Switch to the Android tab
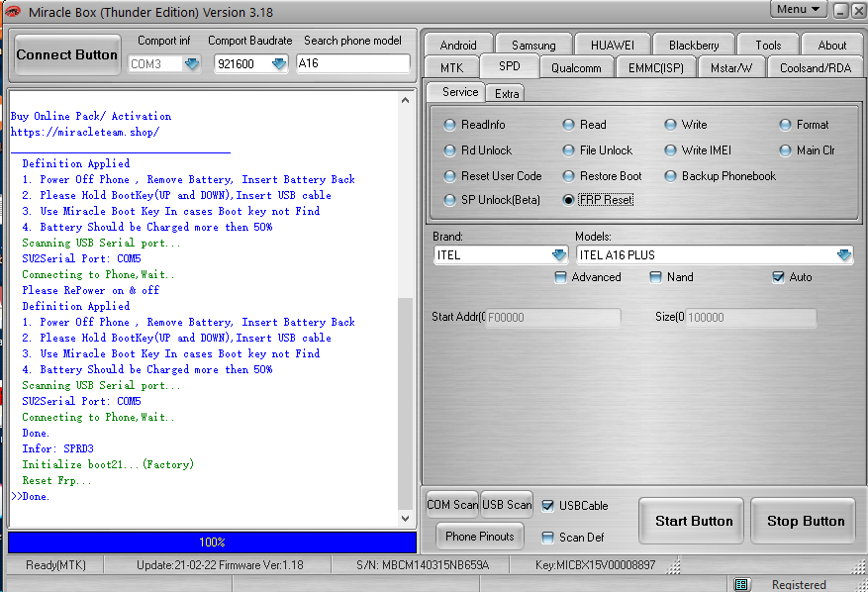The image size is (868, 592). pyautogui.click(x=458, y=46)
